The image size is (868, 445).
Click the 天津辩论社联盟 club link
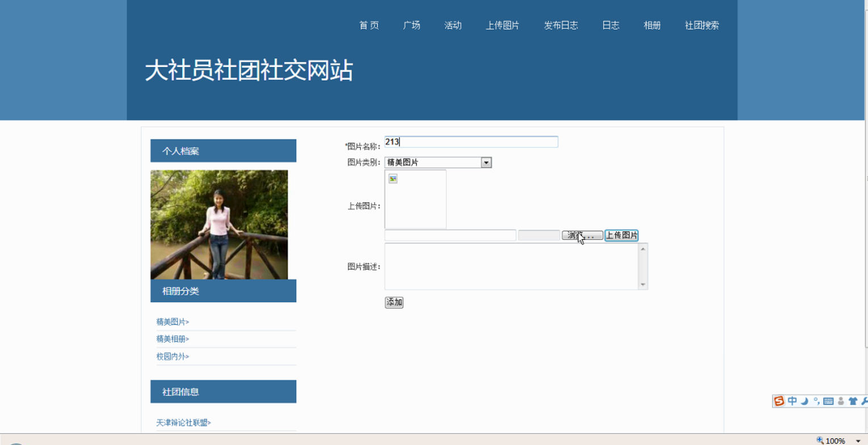tap(183, 422)
